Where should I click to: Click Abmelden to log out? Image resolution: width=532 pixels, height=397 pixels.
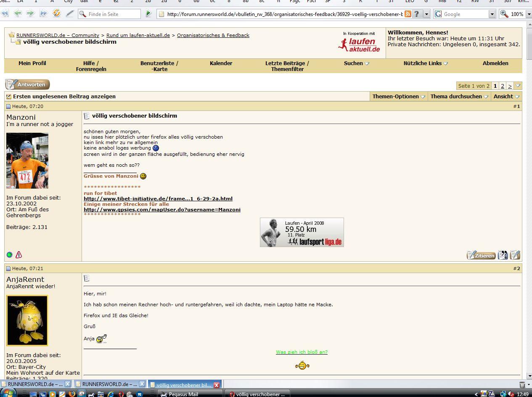[495, 63]
